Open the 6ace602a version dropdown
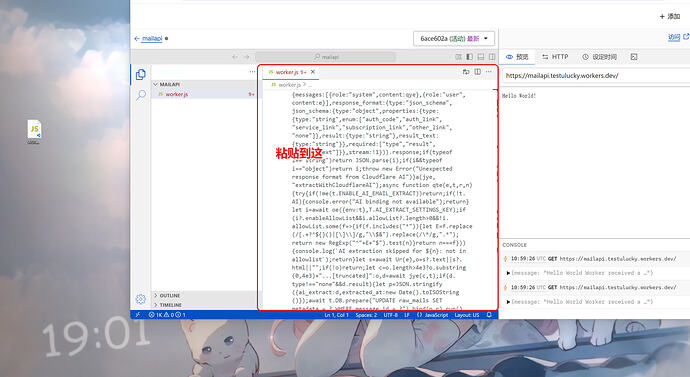Screen dimensions: 690x377 (x=454, y=39)
